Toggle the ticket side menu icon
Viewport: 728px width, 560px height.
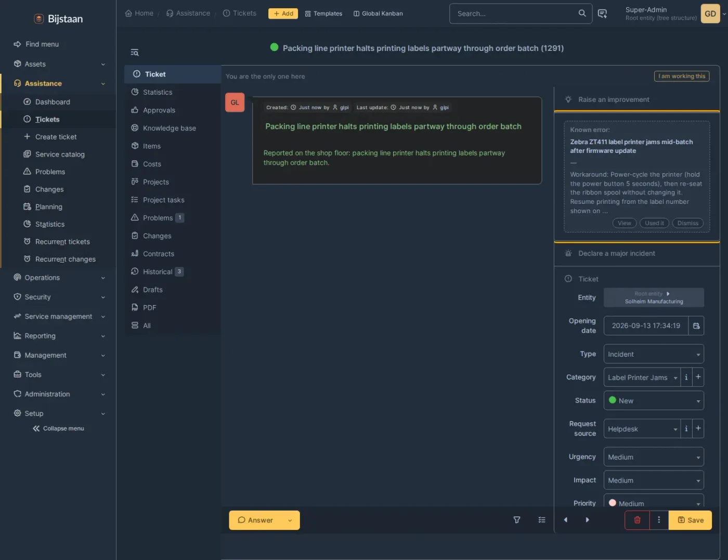pyautogui.click(x=135, y=53)
